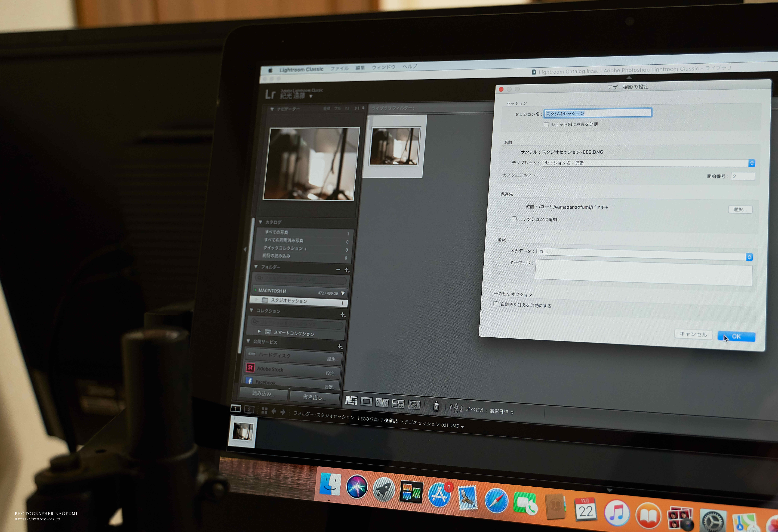Open ファイル menu in menu bar
This screenshot has width=778, height=532.
[x=339, y=69]
